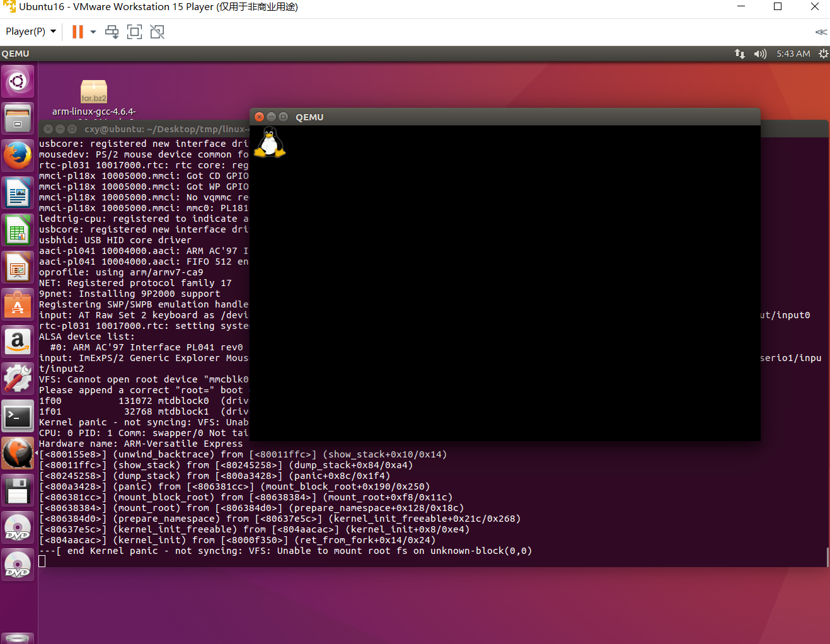Image resolution: width=830 pixels, height=644 pixels.
Task: Click the "Please append a correct" line
Action: (144, 390)
